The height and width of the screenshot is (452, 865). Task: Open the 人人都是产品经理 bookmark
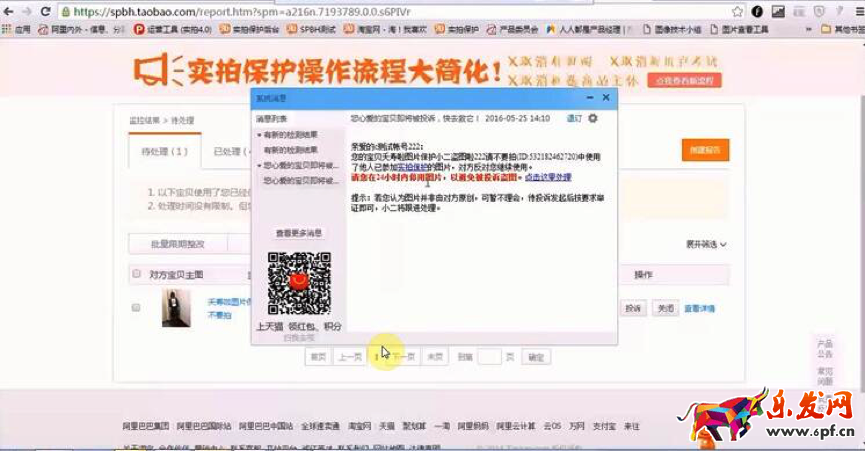point(586,29)
